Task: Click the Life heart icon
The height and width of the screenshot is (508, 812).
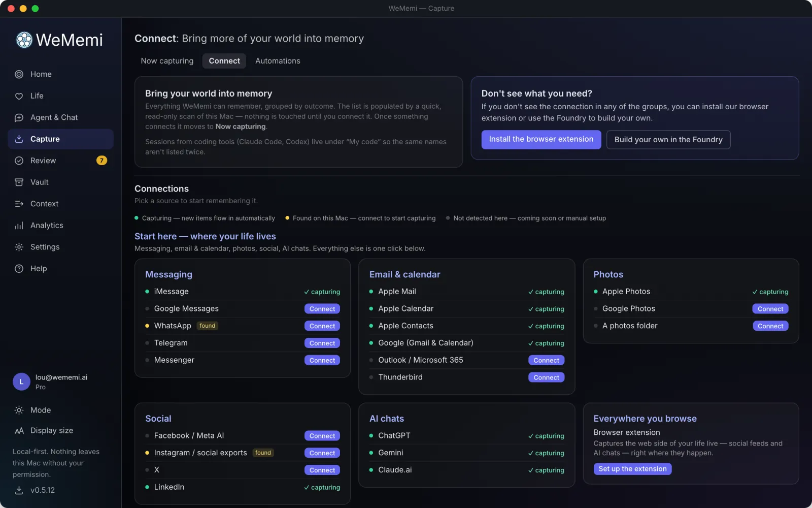Action: [19, 96]
